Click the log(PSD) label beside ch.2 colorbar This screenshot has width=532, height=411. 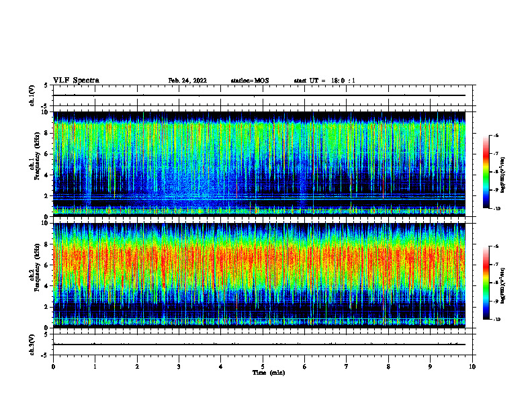coord(502,285)
